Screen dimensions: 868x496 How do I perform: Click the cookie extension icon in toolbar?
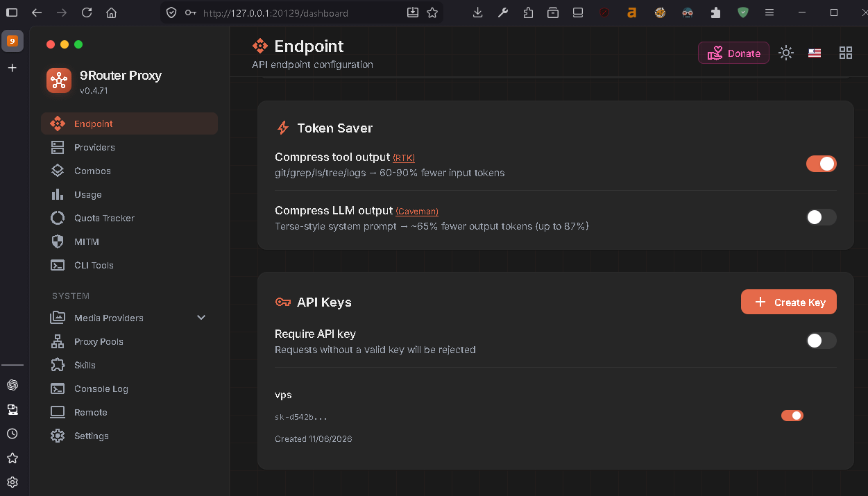point(661,12)
